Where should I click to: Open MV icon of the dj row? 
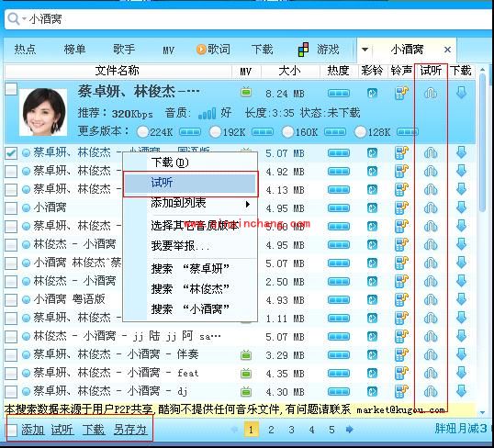[246, 392]
